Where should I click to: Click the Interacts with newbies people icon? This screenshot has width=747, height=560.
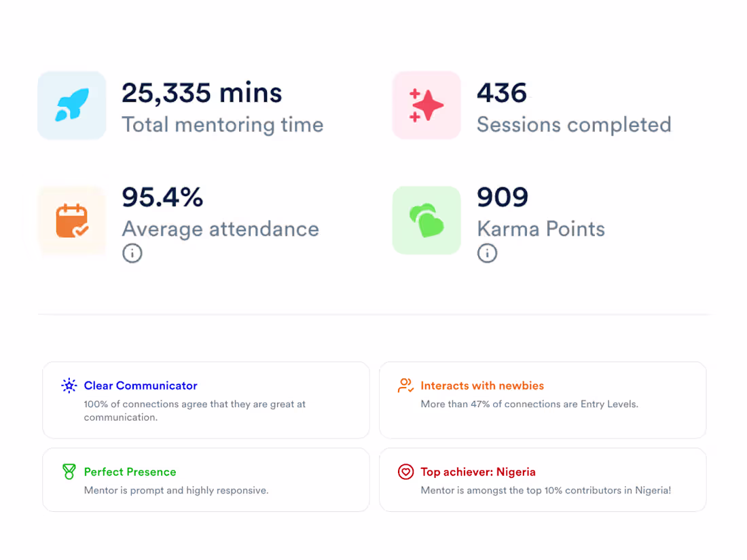point(405,386)
